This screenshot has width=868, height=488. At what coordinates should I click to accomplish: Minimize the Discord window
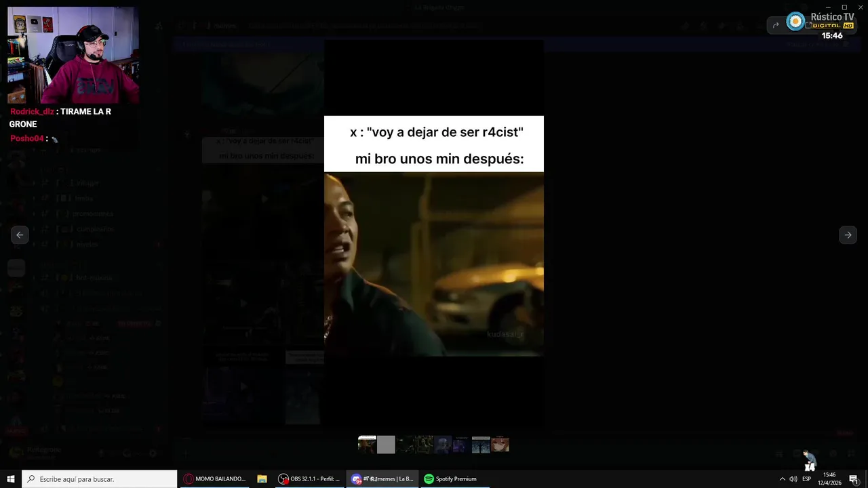828,7
